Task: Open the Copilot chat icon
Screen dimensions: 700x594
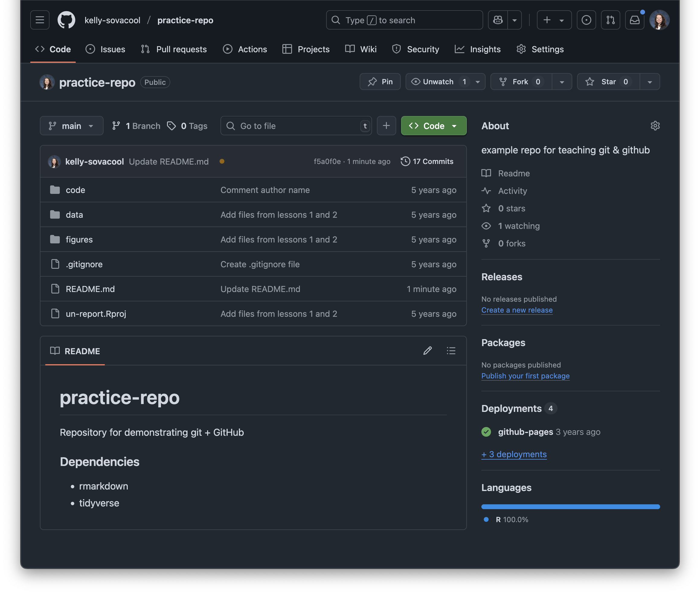Action: pyautogui.click(x=498, y=20)
